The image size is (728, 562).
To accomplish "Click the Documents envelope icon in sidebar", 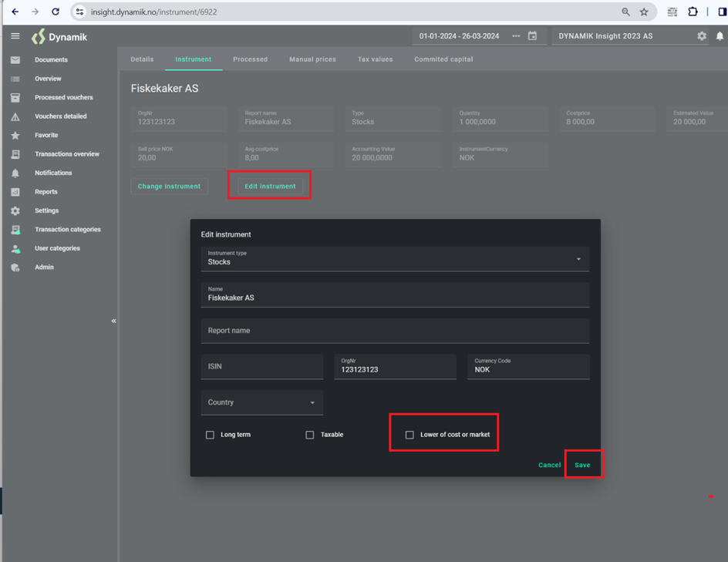I will pos(15,60).
